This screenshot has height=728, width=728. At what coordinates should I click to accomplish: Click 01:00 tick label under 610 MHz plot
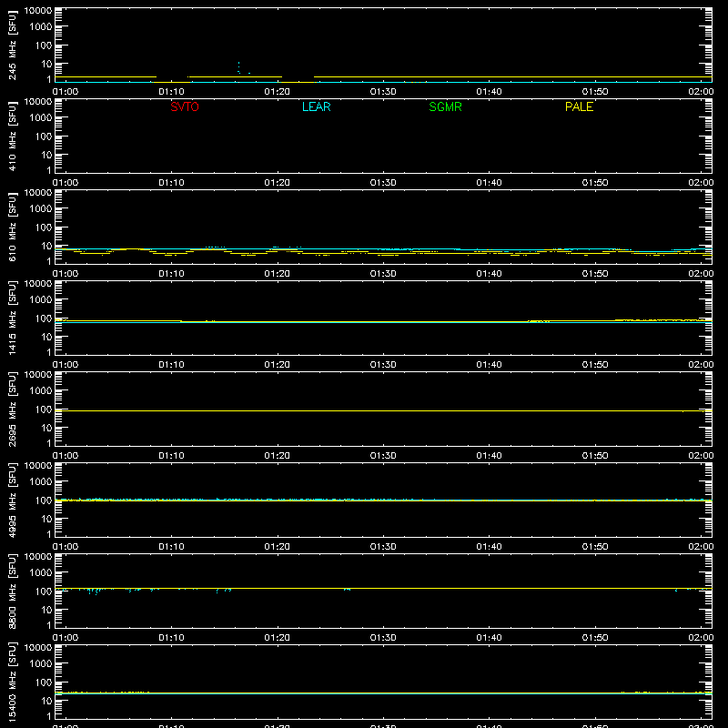point(66,274)
